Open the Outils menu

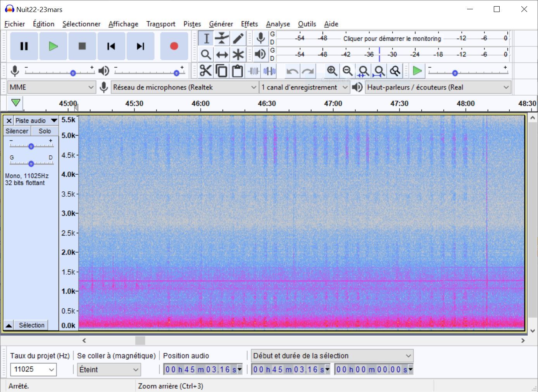(x=307, y=24)
